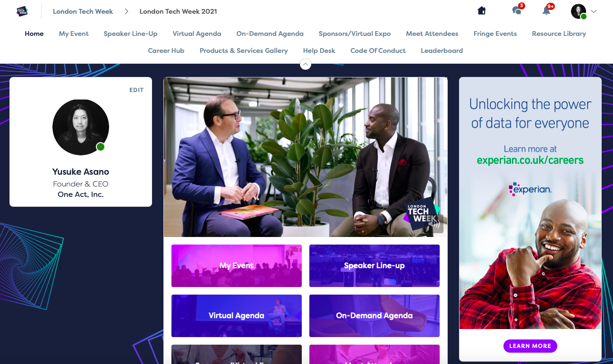Select the Home menu item
This screenshot has height=364, width=613.
(x=34, y=34)
